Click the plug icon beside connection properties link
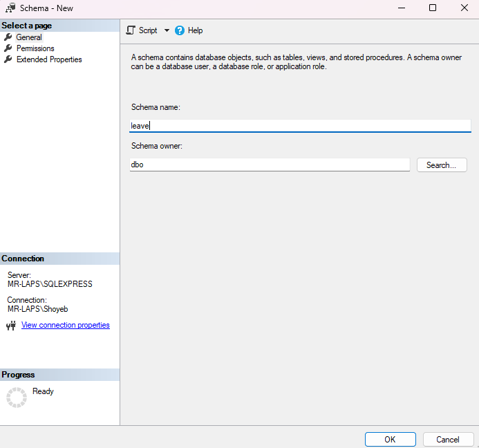 pos(11,326)
